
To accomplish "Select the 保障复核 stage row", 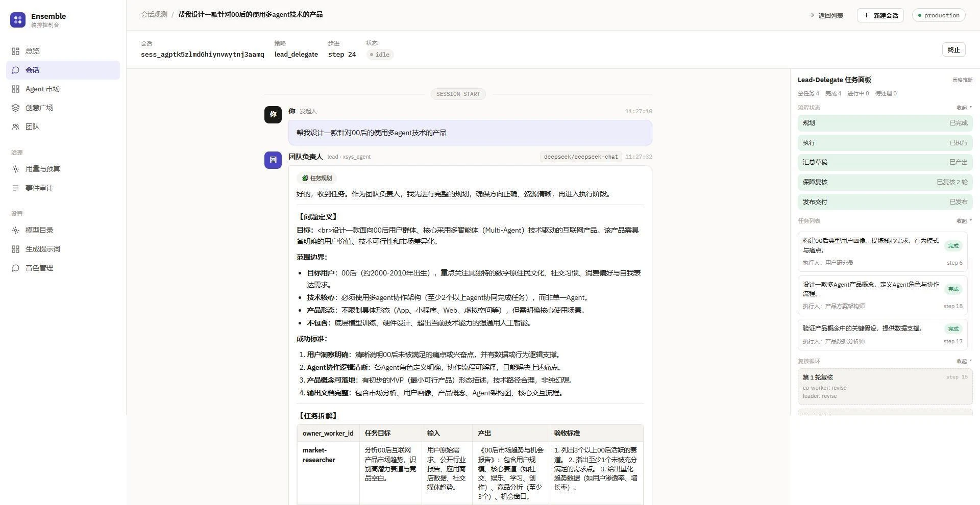I will click(885, 182).
